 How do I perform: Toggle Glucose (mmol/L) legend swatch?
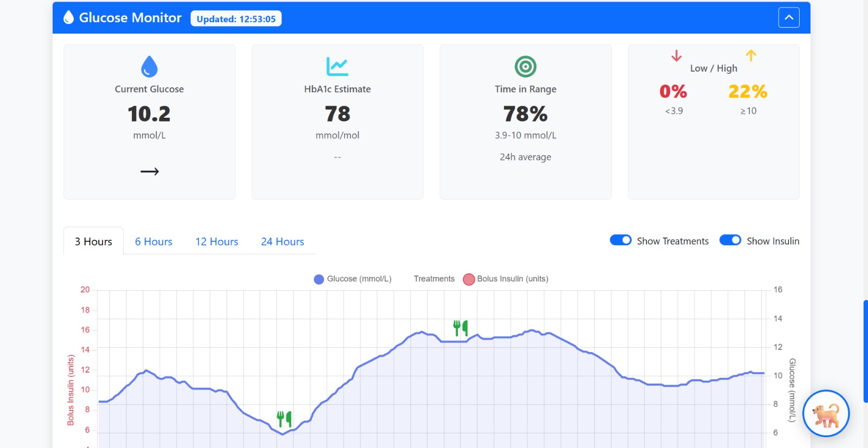click(x=319, y=279)
